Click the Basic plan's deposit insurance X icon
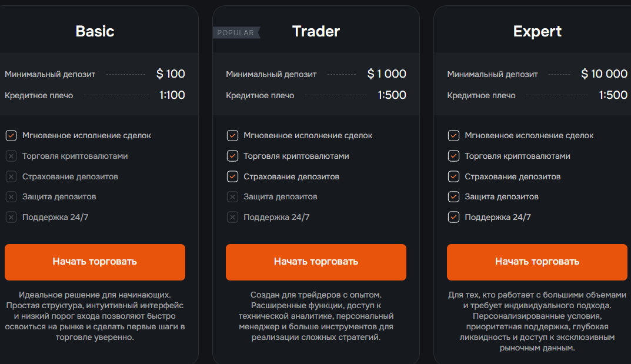This screenshot has height=364, width=631. pos(11,176)
